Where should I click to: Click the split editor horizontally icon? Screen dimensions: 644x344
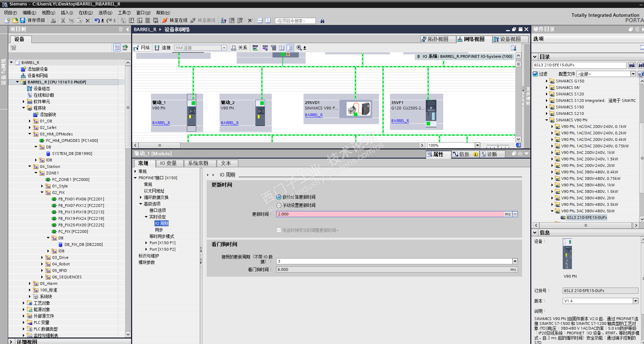point(260,21)
